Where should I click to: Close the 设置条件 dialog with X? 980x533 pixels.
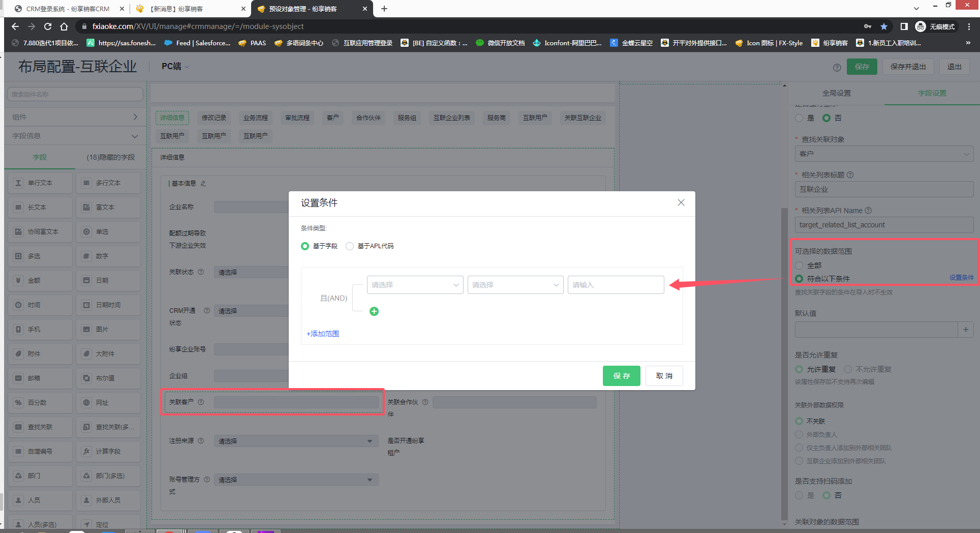(x=681, y=202)
